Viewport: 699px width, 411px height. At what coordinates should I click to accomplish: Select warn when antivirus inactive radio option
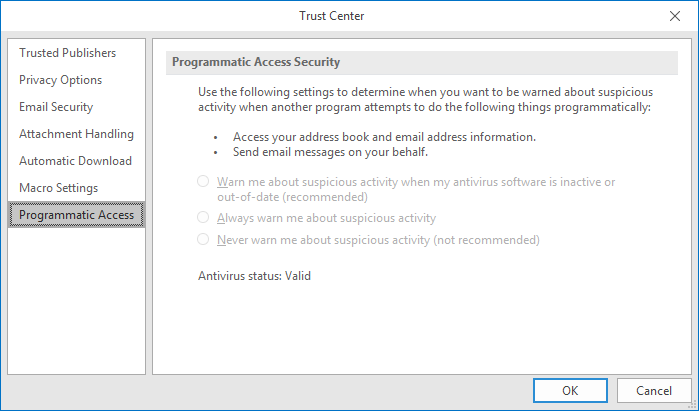click(203, 181)
